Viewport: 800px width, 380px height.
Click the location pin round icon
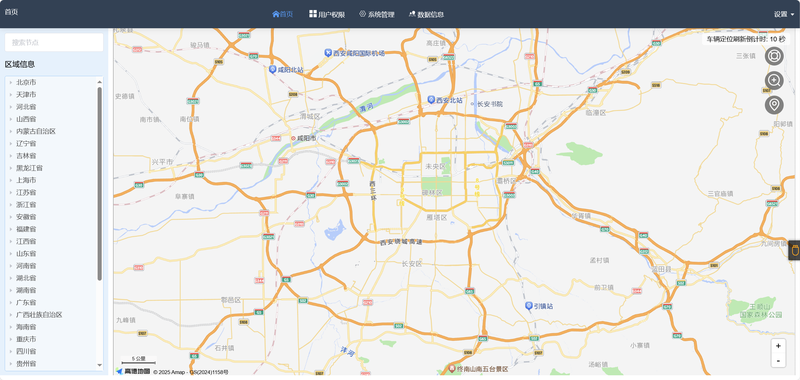(774, 105)
